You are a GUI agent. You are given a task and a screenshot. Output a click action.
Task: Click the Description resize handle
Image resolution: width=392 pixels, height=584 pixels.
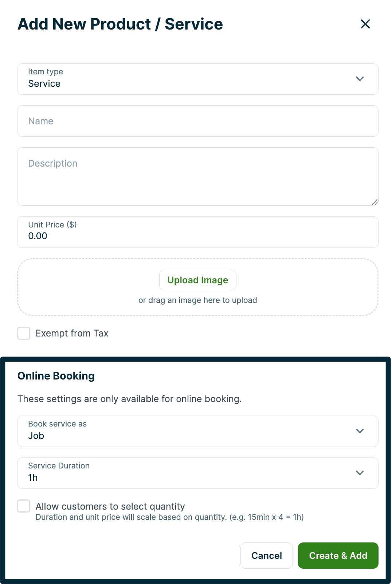pos(375,202)
